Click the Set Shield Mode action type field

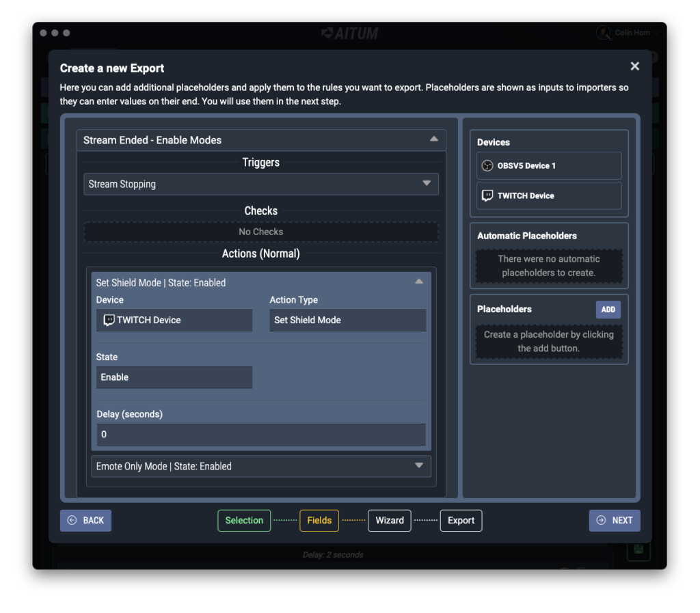pos(347,320)
